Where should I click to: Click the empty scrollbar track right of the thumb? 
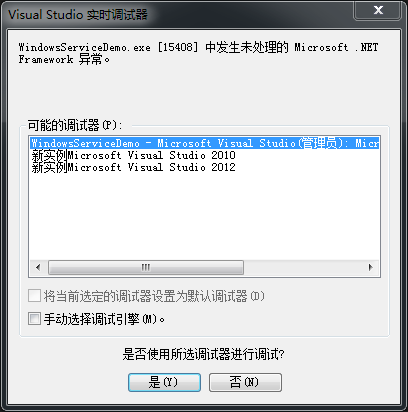click(303, 267)
